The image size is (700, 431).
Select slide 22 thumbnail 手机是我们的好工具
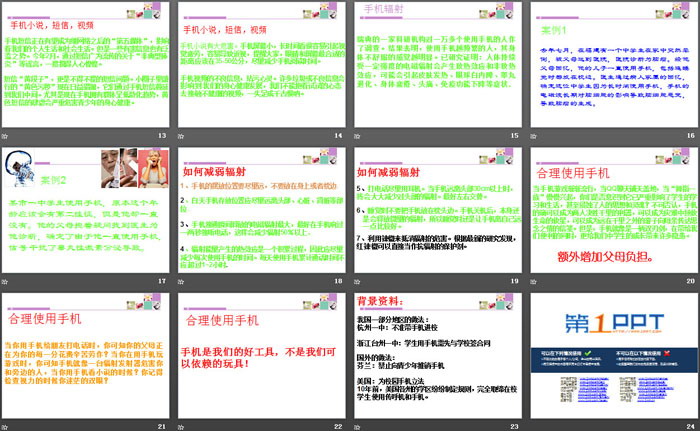(262, 356)
